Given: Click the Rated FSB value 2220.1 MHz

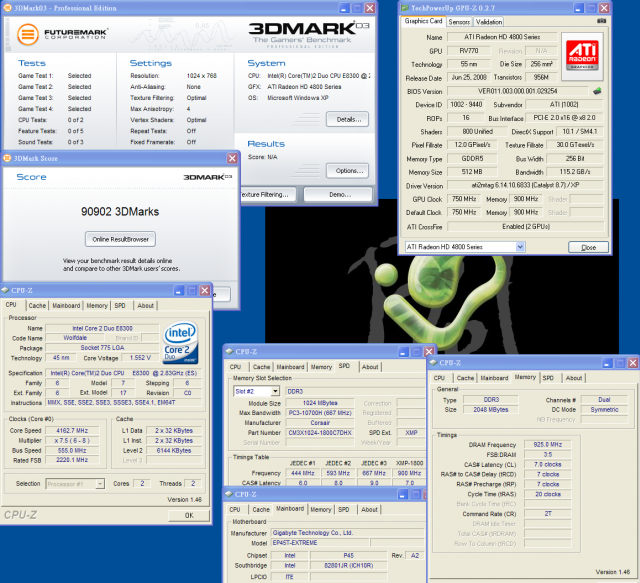Looking at the screenshot, I should [72, 460].
